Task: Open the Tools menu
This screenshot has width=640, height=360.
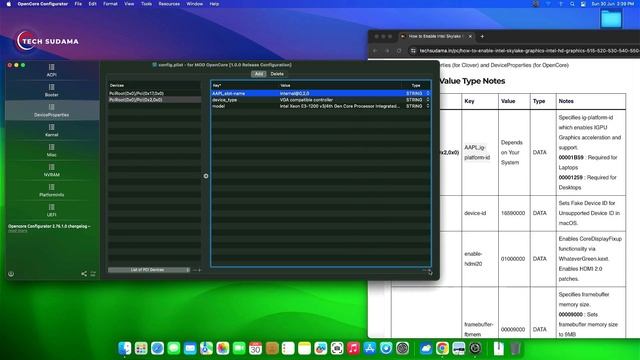Action: coord(146,4)
